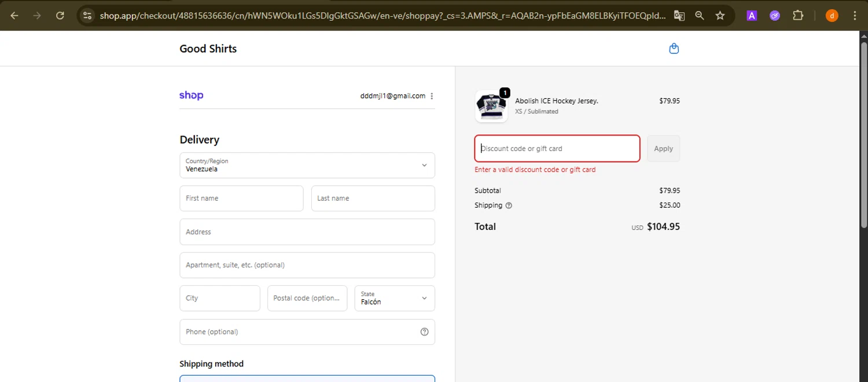Viewport: 868px width, 382px height.
Task: Click the Postal code field
Action: [x=307, y=298]
